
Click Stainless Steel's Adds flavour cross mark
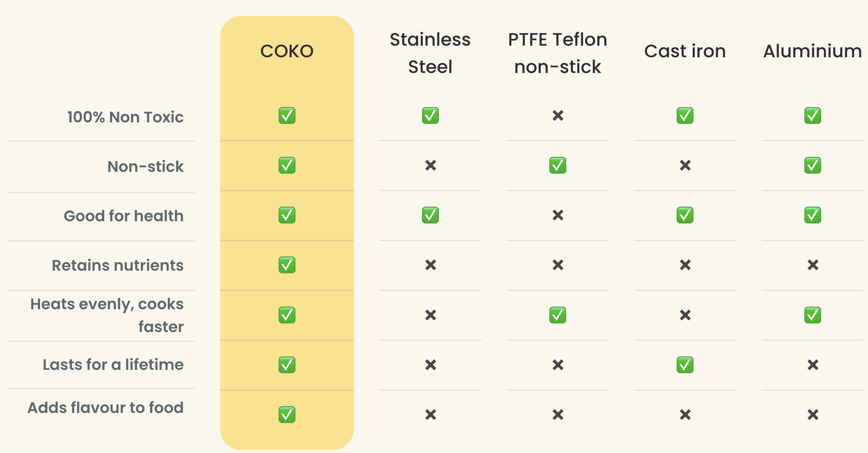[x=431, y=415]
